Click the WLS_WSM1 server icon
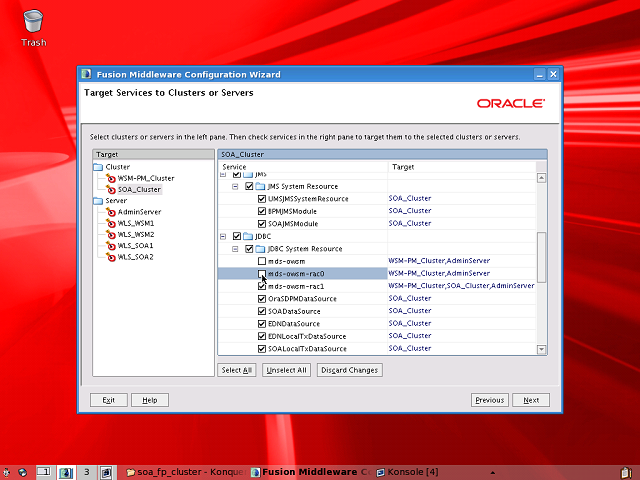The image size is (640, 480). pyautogui.click(x=111, y=223)
